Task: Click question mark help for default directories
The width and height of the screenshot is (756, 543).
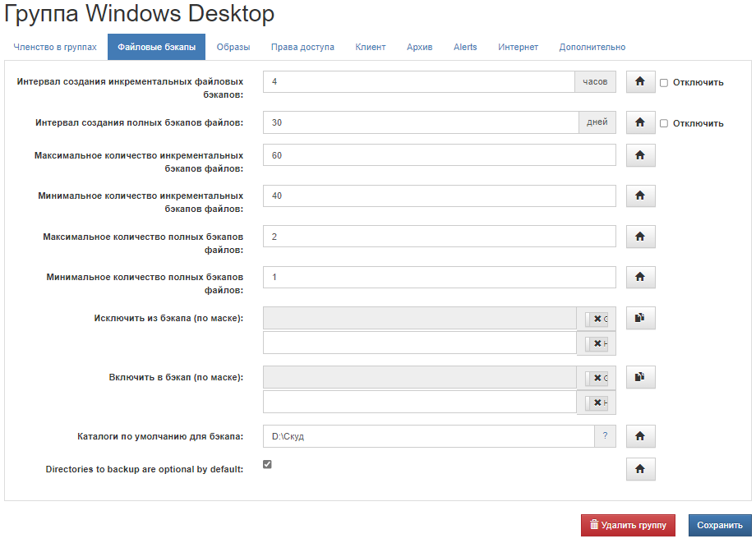Action: click(605, 436)
